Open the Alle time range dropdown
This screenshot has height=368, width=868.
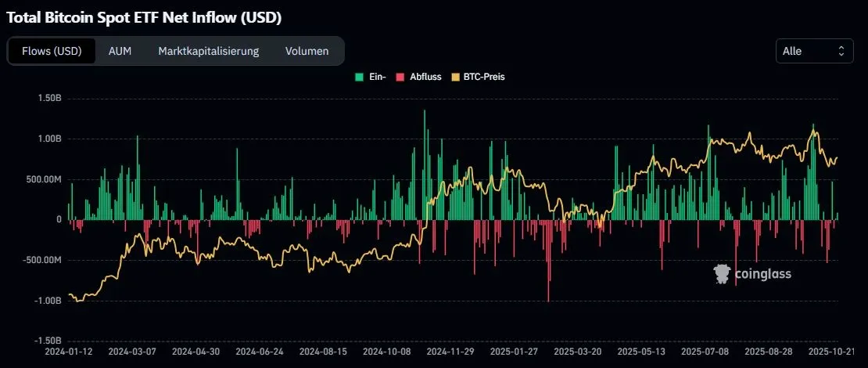[813, 51]
